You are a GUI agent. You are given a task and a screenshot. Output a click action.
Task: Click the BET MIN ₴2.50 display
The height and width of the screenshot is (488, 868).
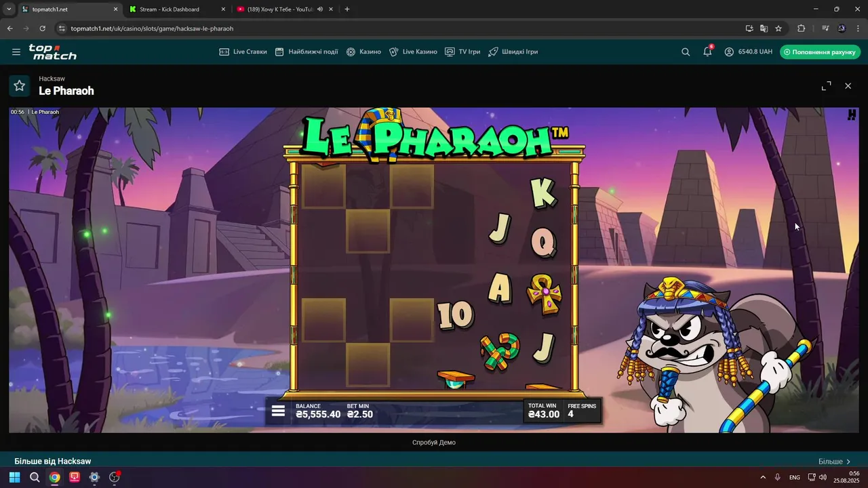point(360,411)
